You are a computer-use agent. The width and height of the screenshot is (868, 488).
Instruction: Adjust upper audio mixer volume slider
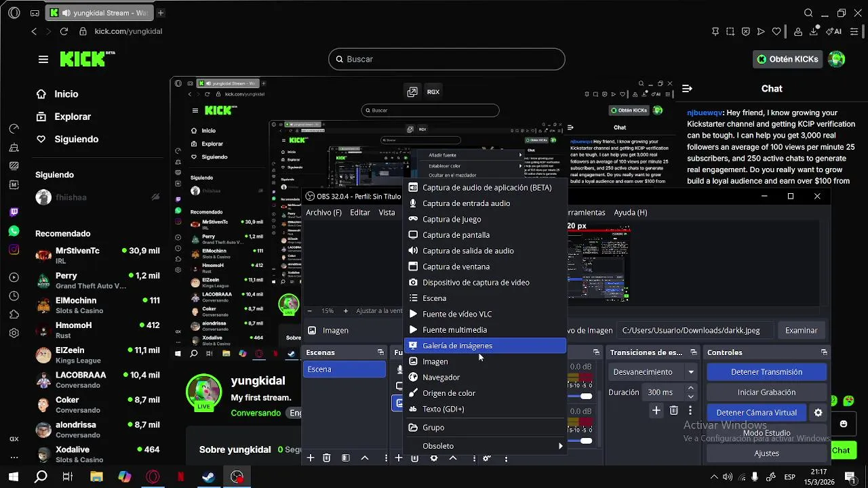tap(586, 396)
